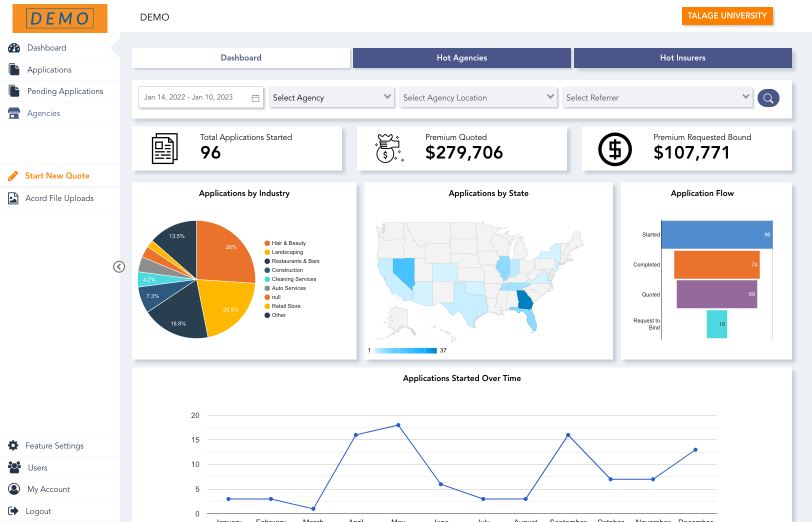Open the date range calendar icon
The width and height of the screenshot is (812, 522).
coord(255,98)
